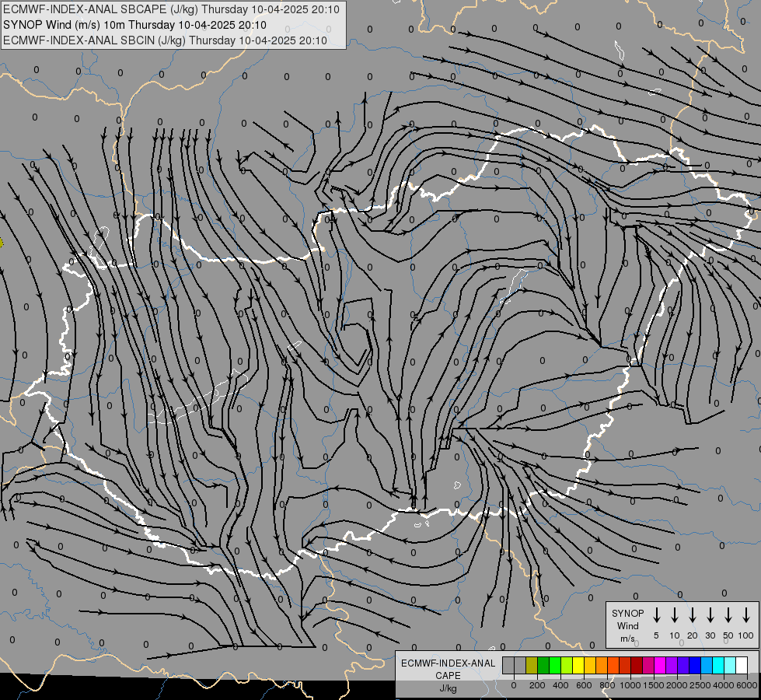Click the 'ECMWF-INDEX-ANAL' legend title
This screenshot has height=700, width=761.
pyautogui.click(x=448, y=663)
